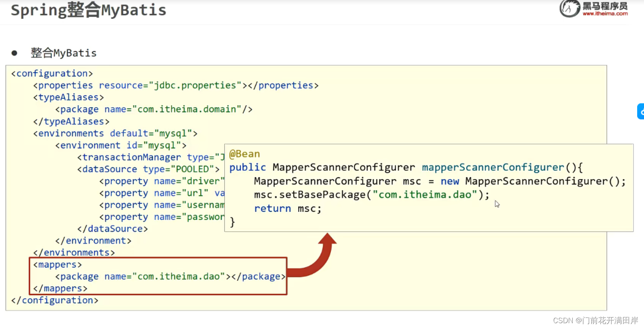644x328 pixels.
Task: Click the 'return msc;' line
Action: tap(288, 209)
